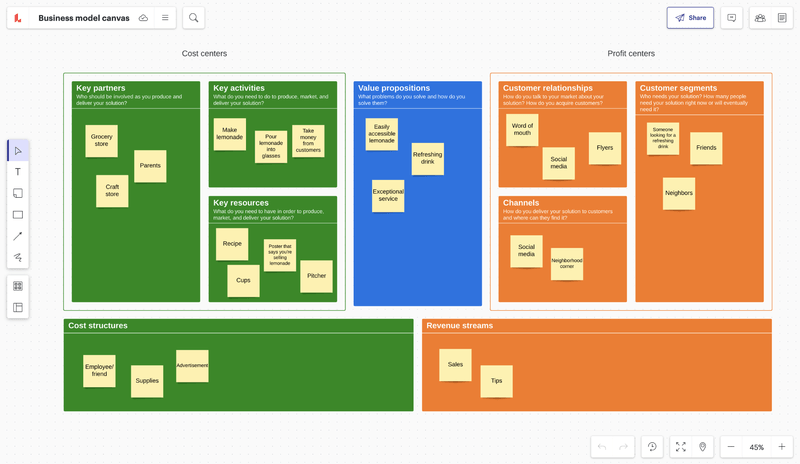This screenshot has width=800, height=464.
Task: Click the Share button
Action: [x=690, y=18]
